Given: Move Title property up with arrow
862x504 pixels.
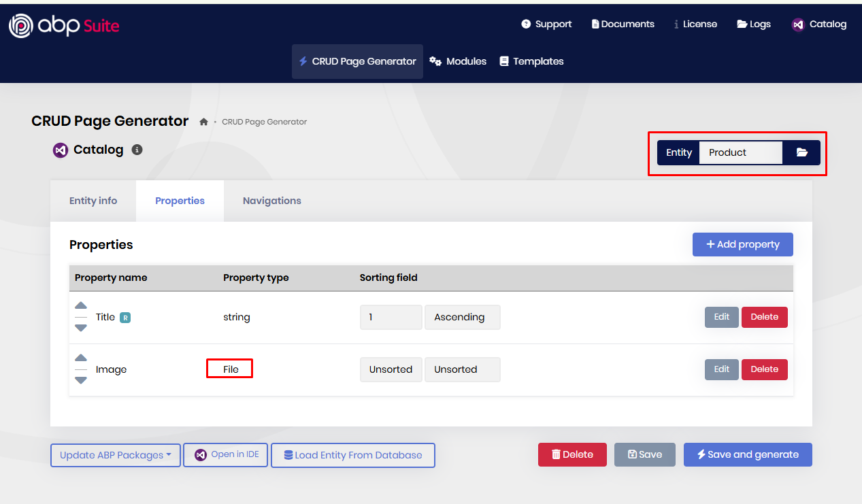Looking at the screenshot, I should 81,306.
